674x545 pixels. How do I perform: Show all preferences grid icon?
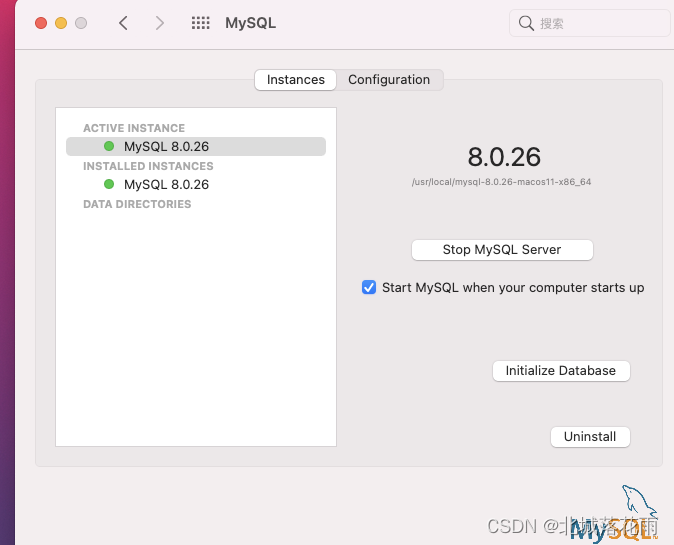pyautogui.click(x=200, y=23)
